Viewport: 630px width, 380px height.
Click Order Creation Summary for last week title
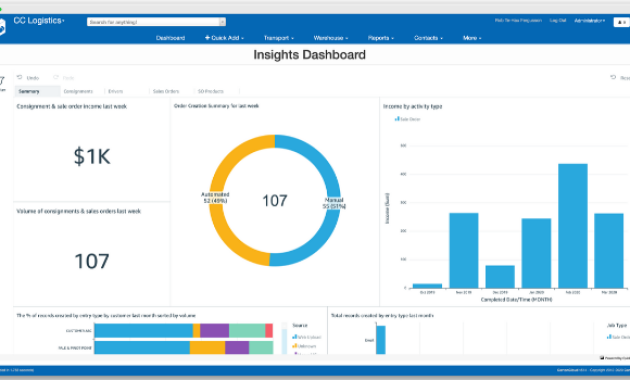coord(216,106)
